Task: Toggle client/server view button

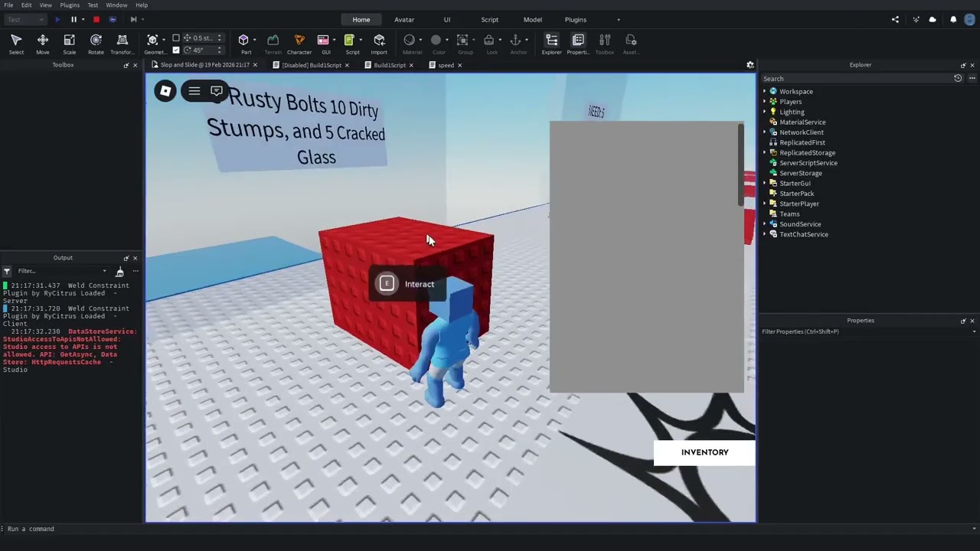Action: coord(113,19)
